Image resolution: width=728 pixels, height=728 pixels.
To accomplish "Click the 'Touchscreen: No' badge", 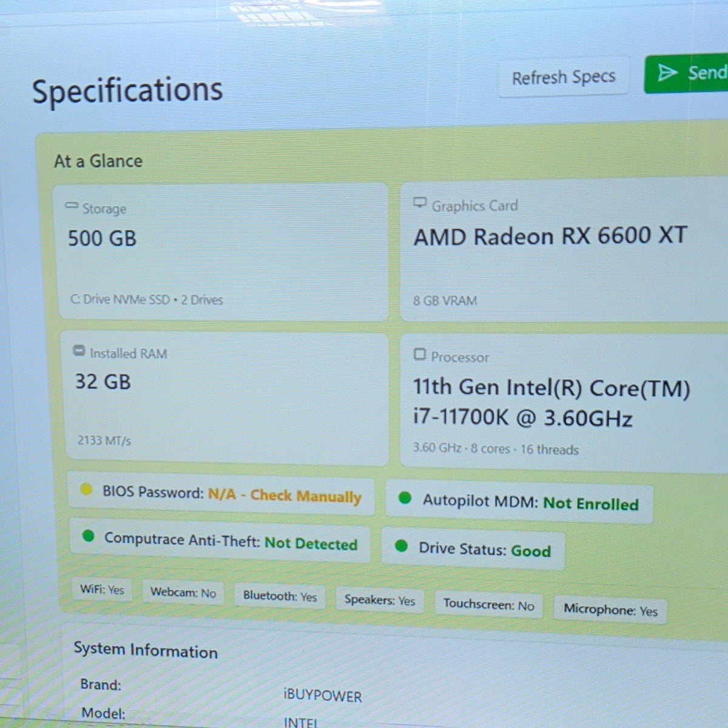I will 489,604.
